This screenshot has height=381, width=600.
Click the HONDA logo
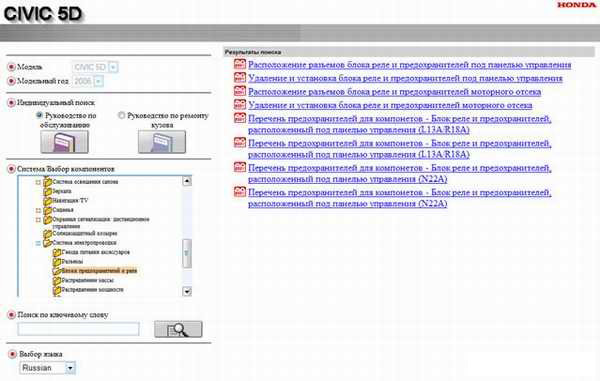coord(576,5)
